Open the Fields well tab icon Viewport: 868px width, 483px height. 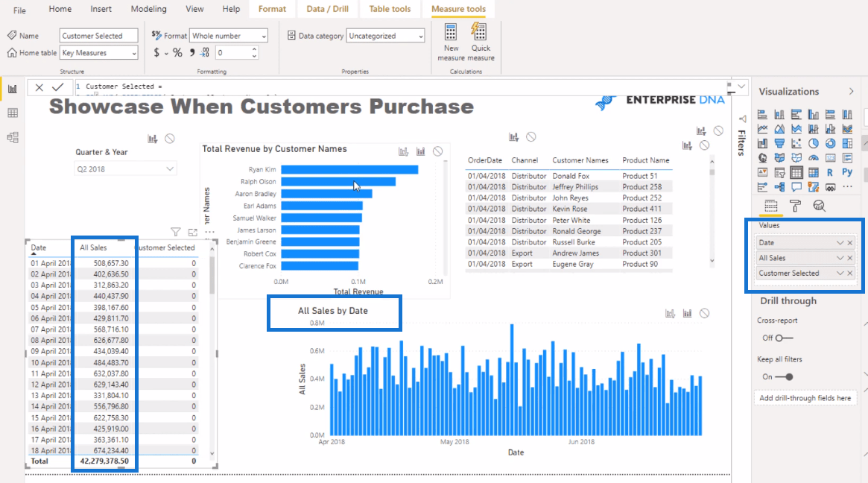770,206
